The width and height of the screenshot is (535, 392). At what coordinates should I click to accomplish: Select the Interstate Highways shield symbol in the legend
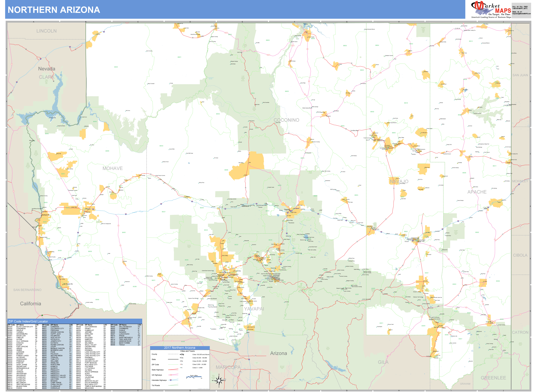click(171, 380)
